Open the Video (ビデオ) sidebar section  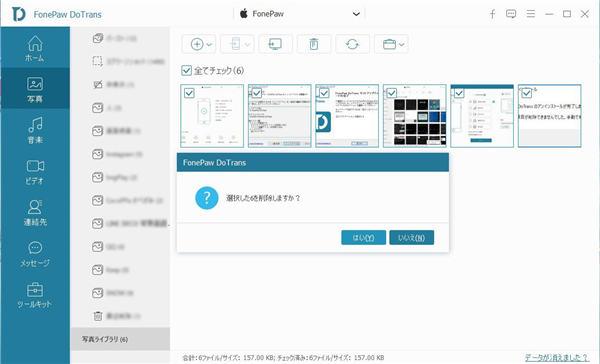(35, 172)
